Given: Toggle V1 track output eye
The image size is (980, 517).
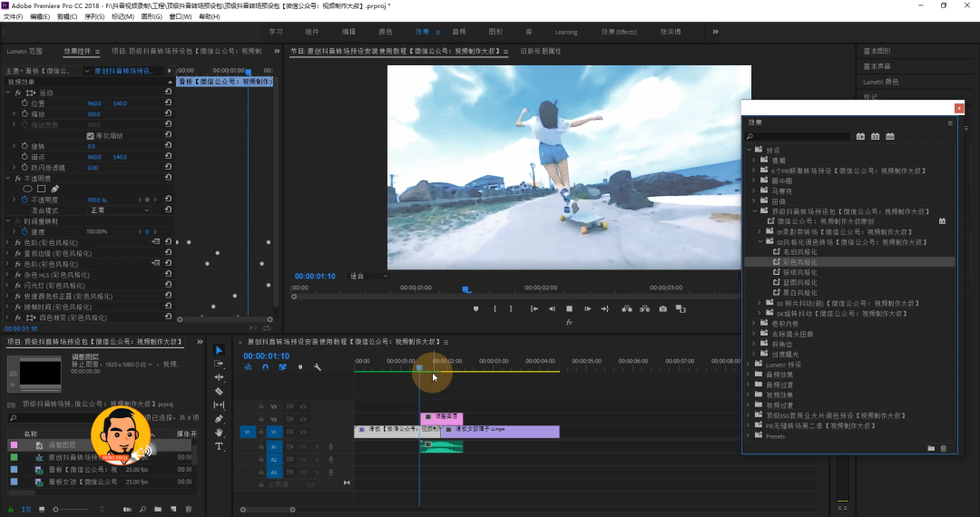Looking at the screenshot, I should [303, 432].
